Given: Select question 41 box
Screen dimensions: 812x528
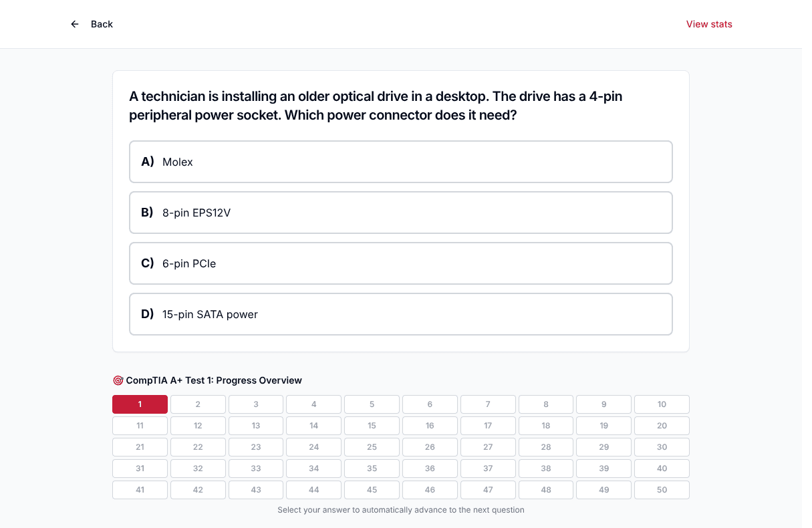Looking at the screenshot, I should [140, 490].
